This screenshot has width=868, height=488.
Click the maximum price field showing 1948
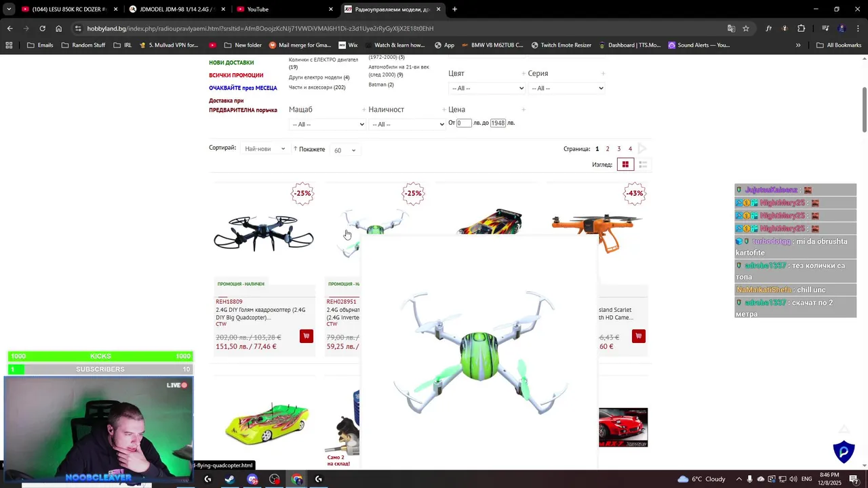click(498, 123)
